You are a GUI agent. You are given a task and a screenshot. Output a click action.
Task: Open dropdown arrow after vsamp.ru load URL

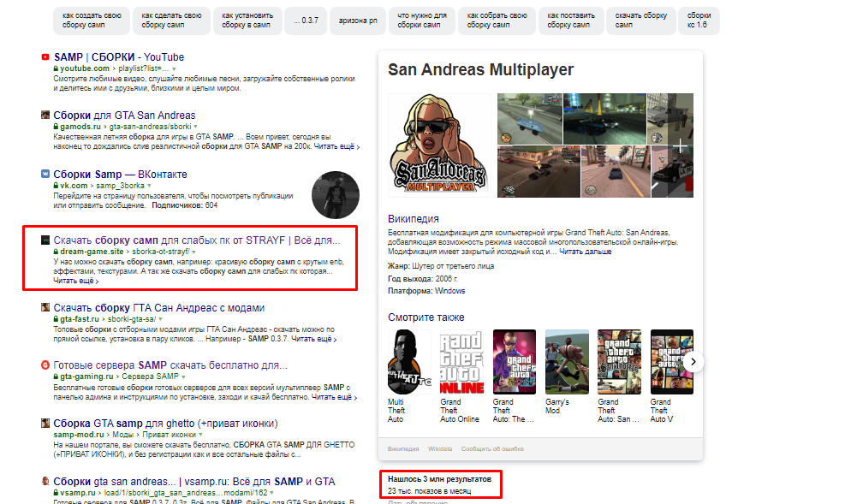(x=272, y=493)
